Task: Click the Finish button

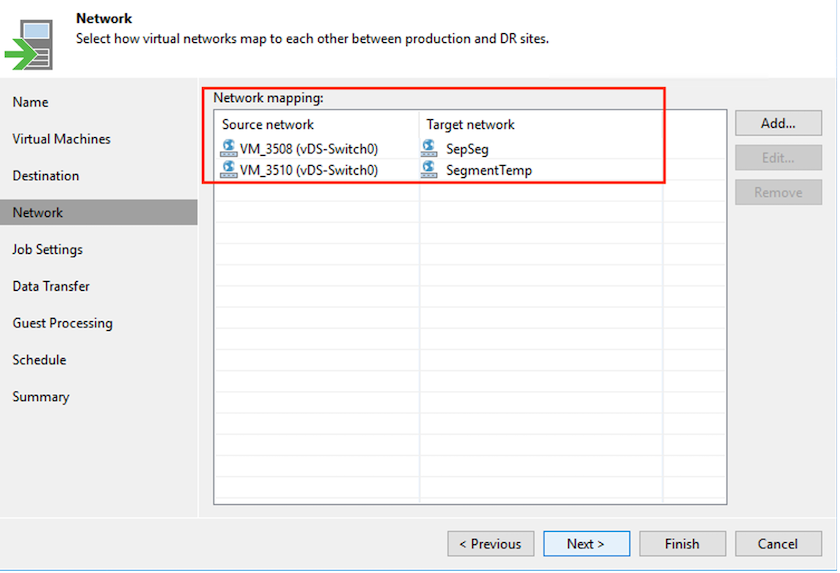Action: (x=682, y=544)
